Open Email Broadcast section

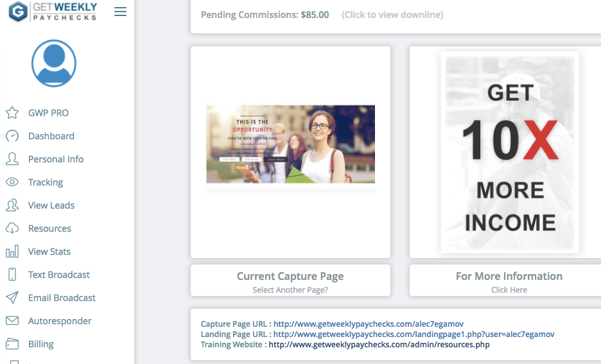[x=62, y=298]
